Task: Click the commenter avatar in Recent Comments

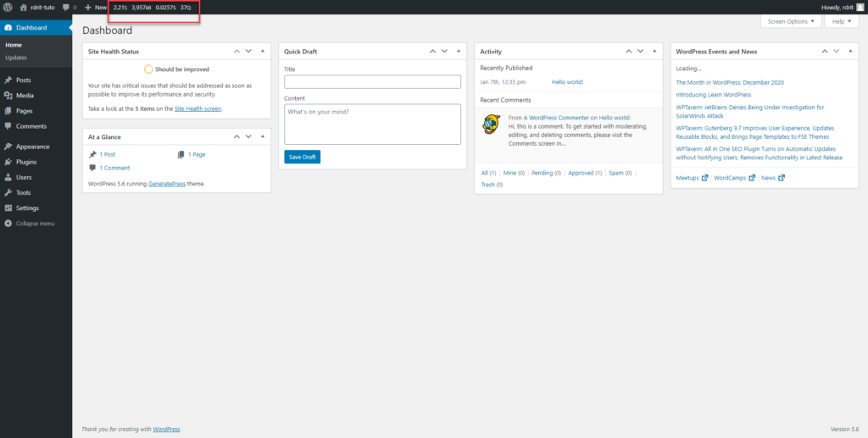Action: pos(490,125)
